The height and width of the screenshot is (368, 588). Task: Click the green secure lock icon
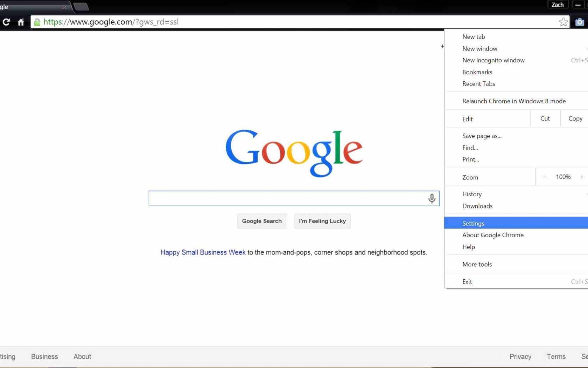(37, 22)
